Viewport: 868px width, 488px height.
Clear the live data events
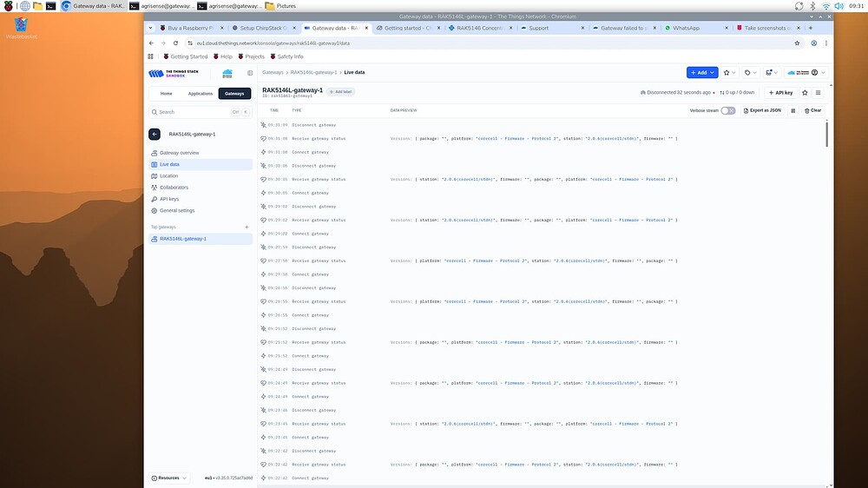[x=812, y=110]
